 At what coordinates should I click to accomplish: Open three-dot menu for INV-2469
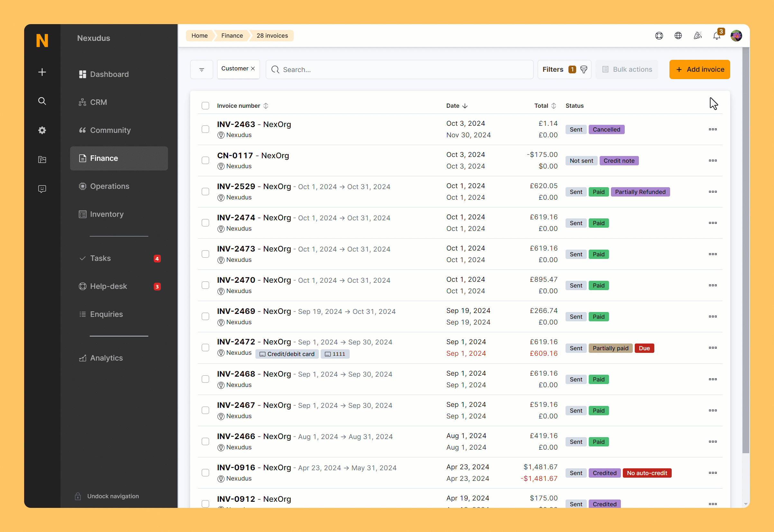point(713,317)
